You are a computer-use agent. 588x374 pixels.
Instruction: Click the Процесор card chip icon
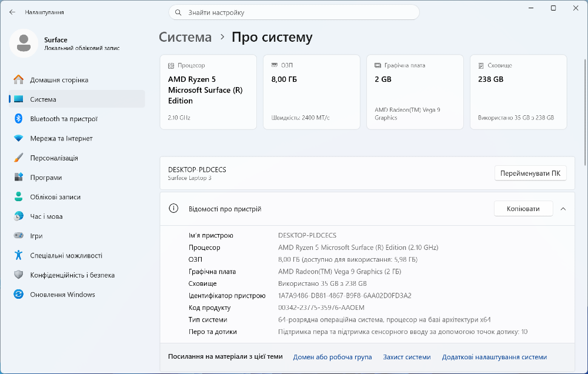click(x=171, y=66)
